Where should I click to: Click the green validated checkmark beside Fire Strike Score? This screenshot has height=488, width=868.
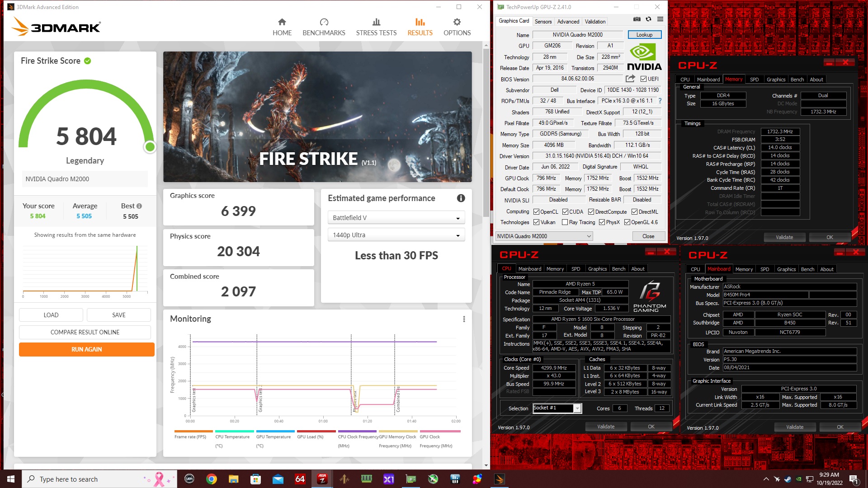88,61
